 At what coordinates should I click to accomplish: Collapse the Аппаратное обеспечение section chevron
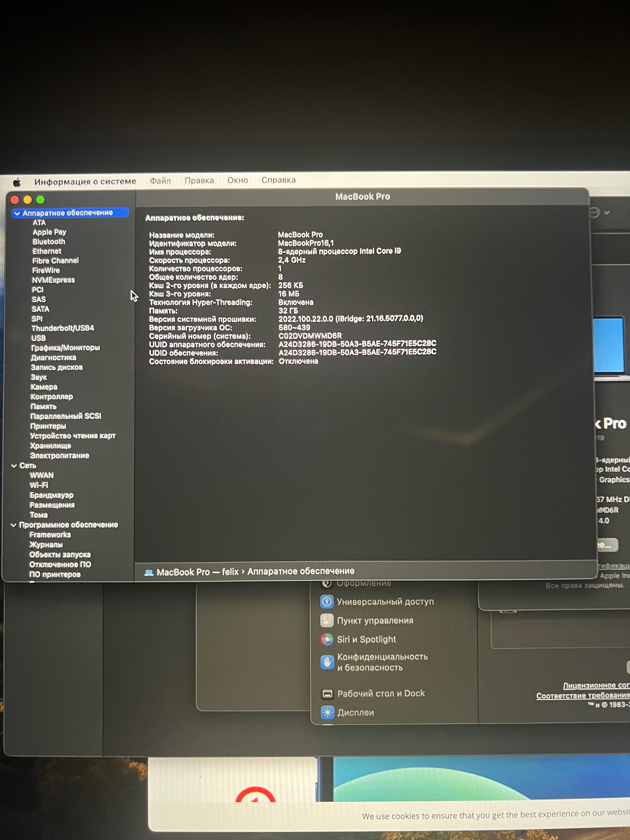17,213
